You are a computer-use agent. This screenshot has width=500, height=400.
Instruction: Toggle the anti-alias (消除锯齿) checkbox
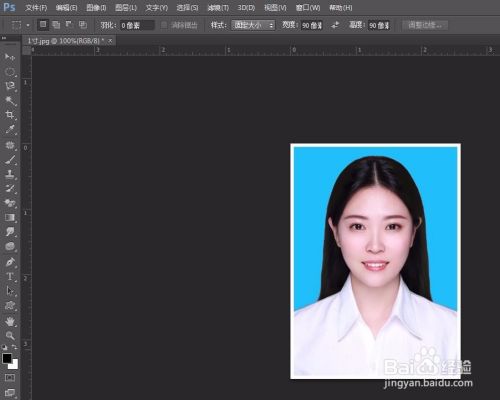point(164,25)
